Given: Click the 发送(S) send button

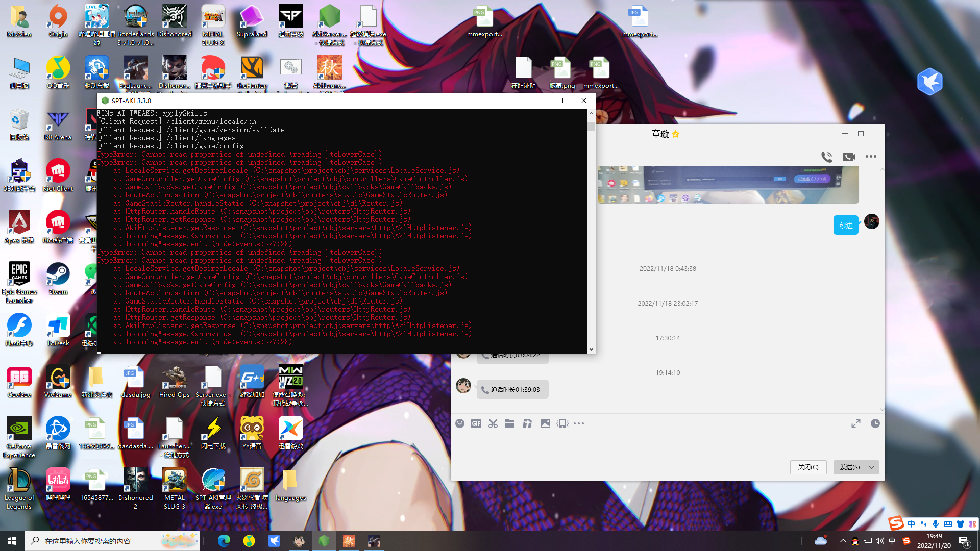Looking at the screenshot, I should pos(849,467).
